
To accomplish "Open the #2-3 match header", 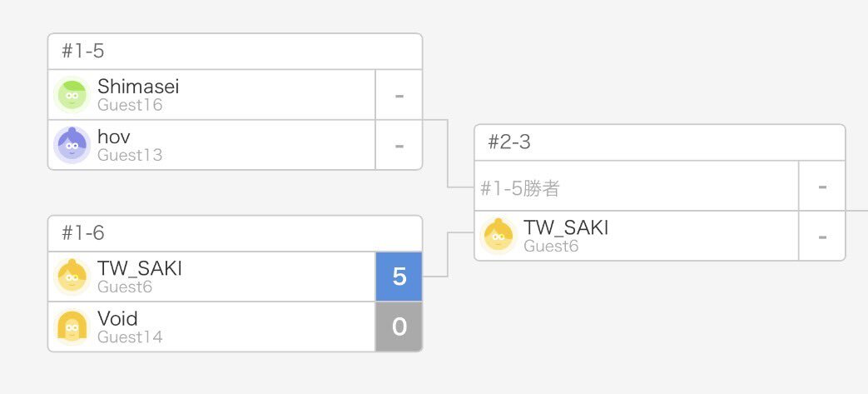I will tap(659, 142).
